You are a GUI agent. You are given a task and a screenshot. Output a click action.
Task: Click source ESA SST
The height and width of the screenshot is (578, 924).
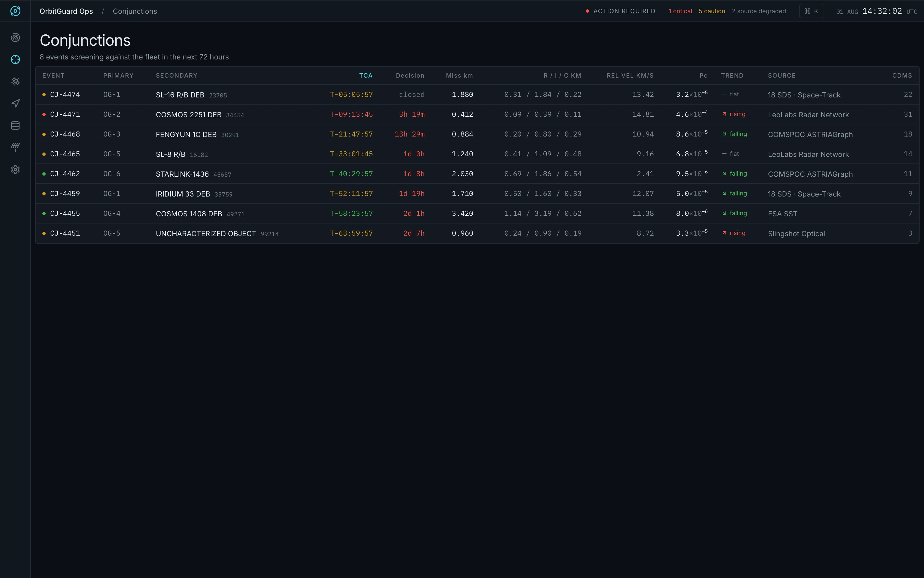782,214
